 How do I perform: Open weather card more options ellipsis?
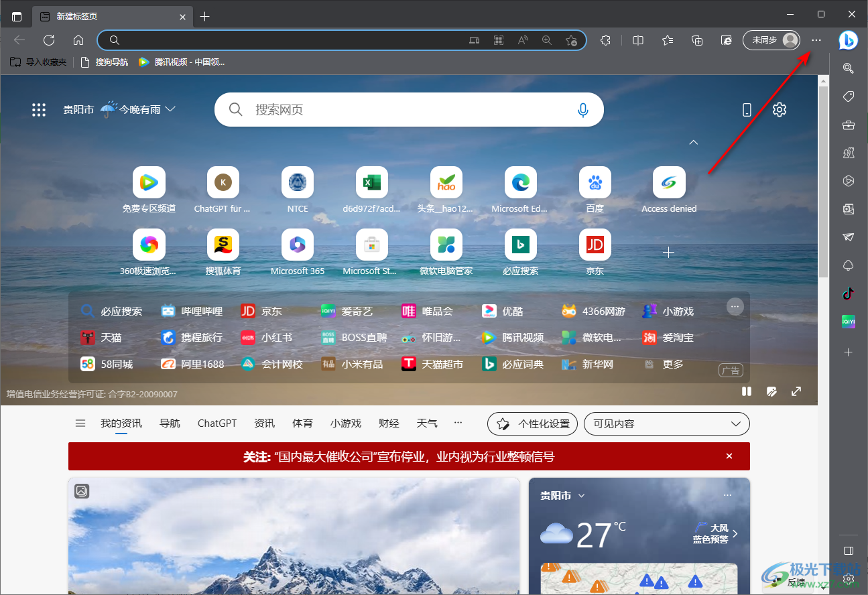click(728, 496)
